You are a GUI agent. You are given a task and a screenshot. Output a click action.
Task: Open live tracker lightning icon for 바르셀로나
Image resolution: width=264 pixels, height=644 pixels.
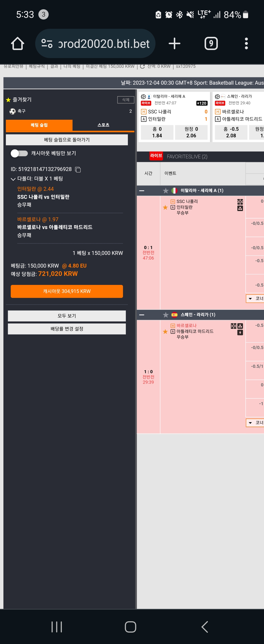pyautogui.click(x=240, y=332)
